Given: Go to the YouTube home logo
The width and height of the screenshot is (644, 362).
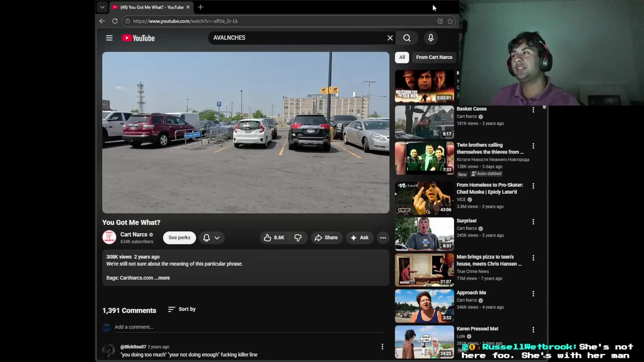Looking at the screenshot, I should (x=138, y=38).
